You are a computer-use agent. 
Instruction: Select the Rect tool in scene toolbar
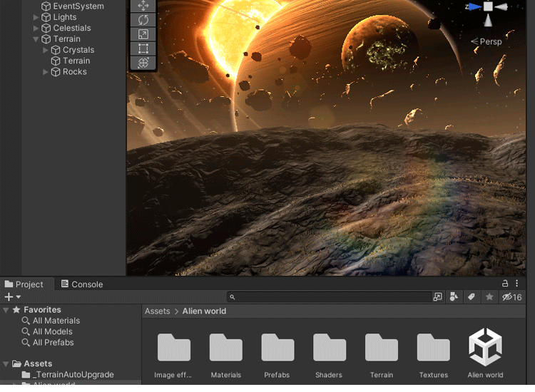[x=143, y=48]
